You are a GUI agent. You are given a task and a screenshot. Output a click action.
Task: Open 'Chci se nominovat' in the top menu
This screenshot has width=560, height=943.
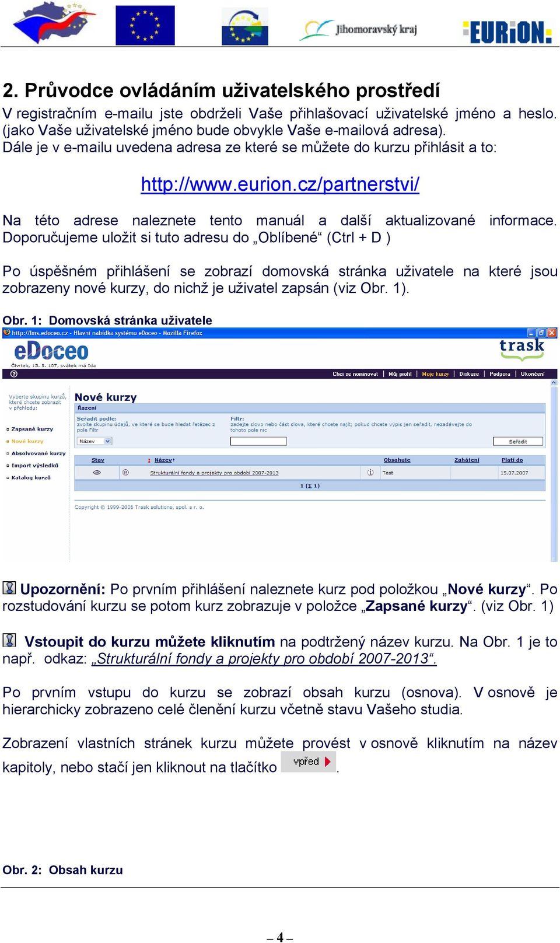[355, 374]
